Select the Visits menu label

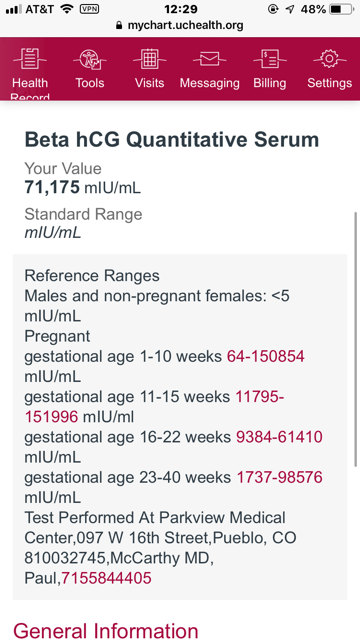click(x=150, y=83)
